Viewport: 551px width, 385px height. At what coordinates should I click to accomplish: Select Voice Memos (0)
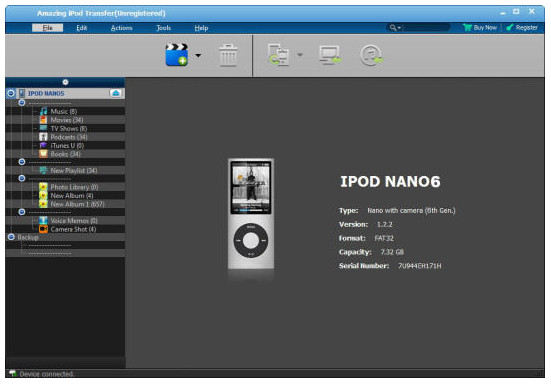pyautogui.click(x=74, y=221)
